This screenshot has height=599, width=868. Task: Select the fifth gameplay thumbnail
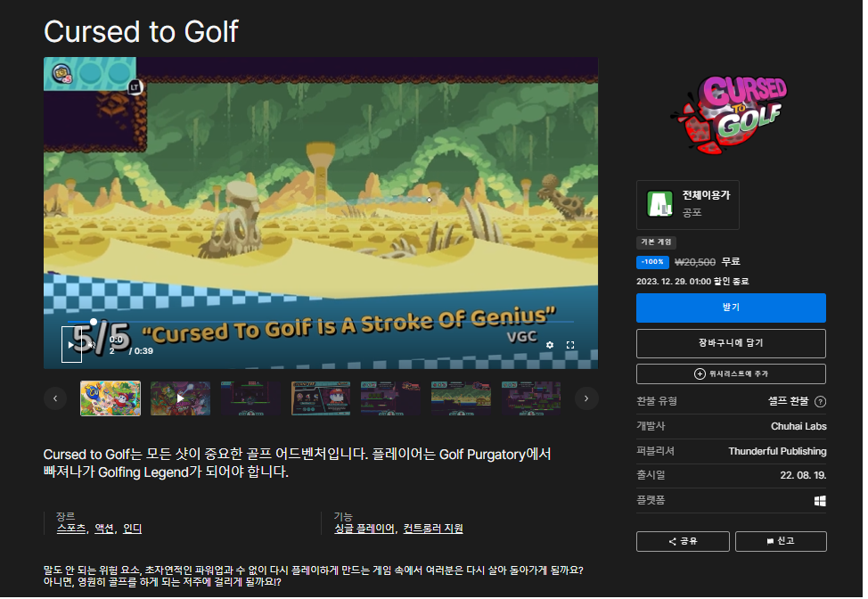click(x=391, y=398)
